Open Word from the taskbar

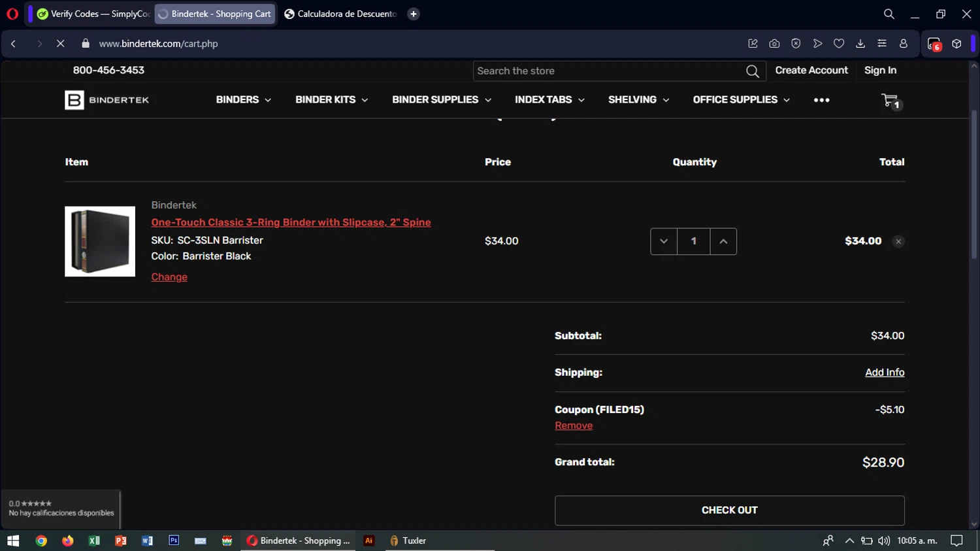tap(147, 541)
